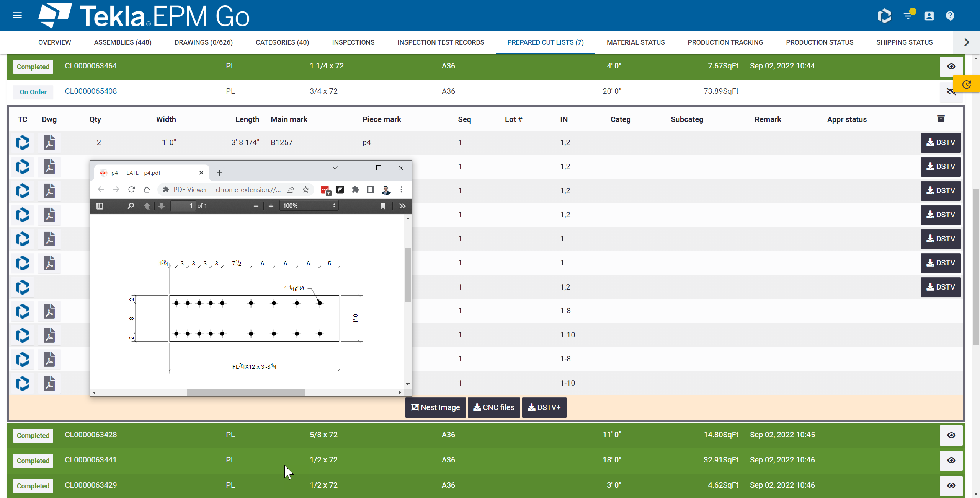This screenshot has height=498, width=980.
Task: Click the Tekla TC icon in the first row
Action: point(22,142)
